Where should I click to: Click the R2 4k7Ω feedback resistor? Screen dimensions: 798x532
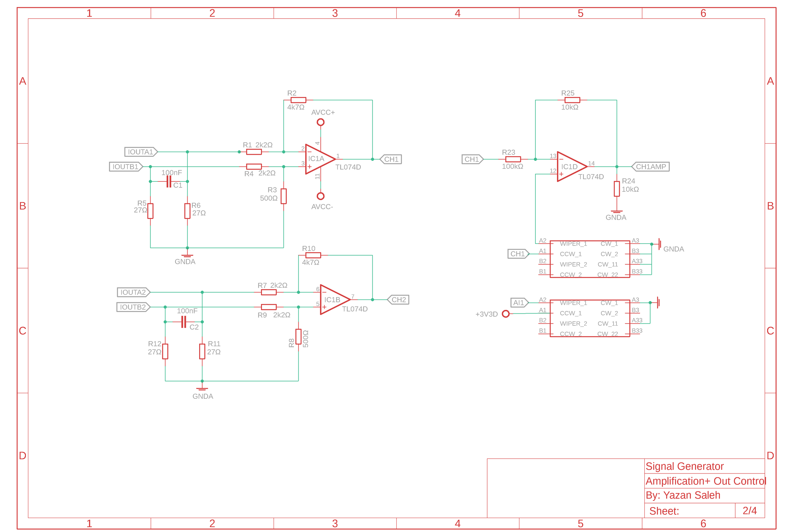click(x=298, y=100)
